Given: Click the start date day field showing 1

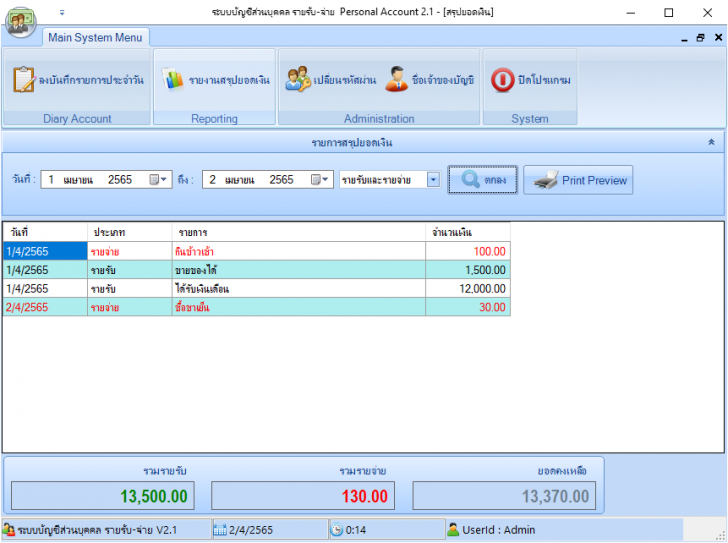Looking at the screenshot, I should [x=51, y=179].
